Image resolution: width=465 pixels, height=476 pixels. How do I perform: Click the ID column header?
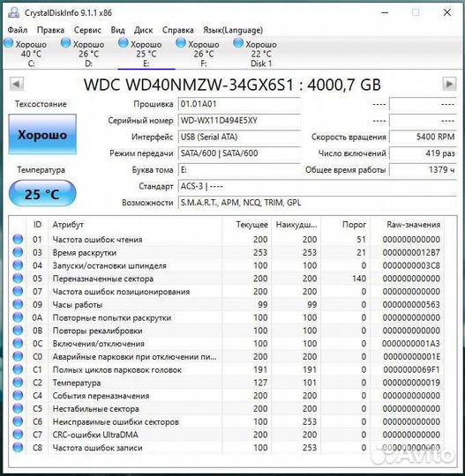click(x=37, y=225)
